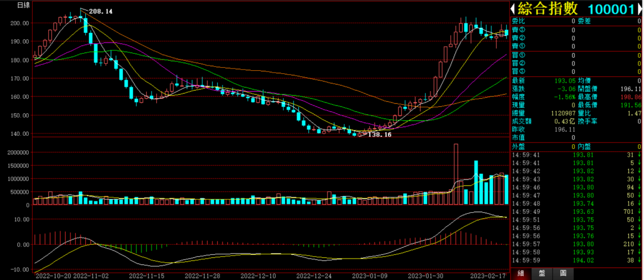Open the 圖 tab
Screen dimensions: 644x280
point(563,273)
